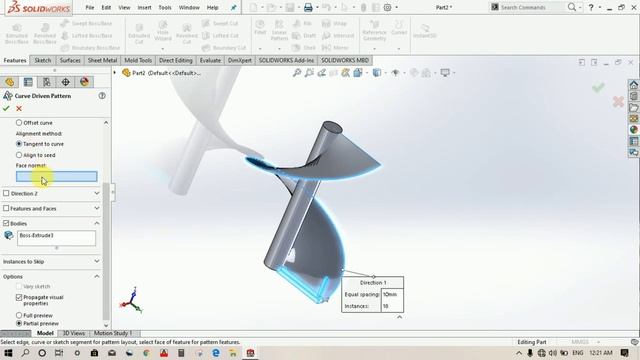Click the Previous View icon
The height and width of the screenshot is (360, 640).
[x=322, y=73]
